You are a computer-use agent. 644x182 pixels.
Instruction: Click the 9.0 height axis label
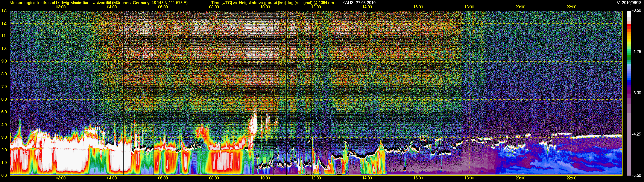point(4,61)
